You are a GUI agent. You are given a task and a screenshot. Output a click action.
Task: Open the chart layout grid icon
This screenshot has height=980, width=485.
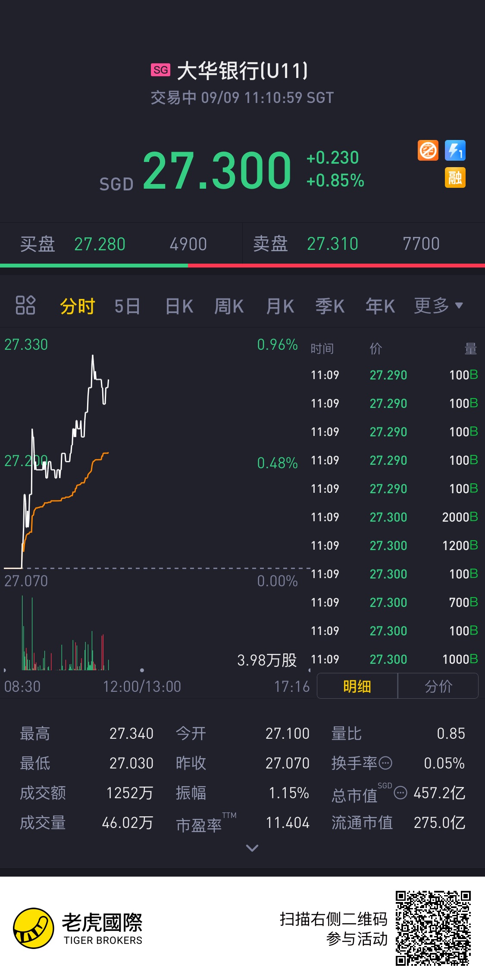coord(25,305)
